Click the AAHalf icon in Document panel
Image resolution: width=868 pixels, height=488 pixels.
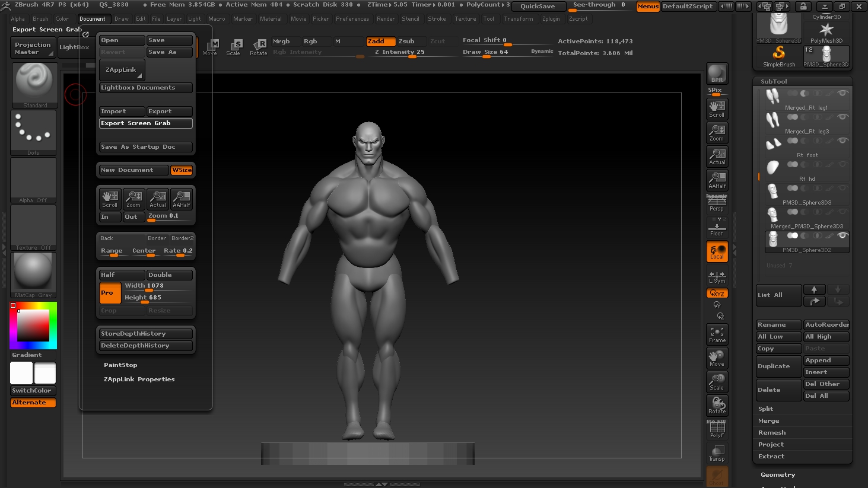[182, 199]
